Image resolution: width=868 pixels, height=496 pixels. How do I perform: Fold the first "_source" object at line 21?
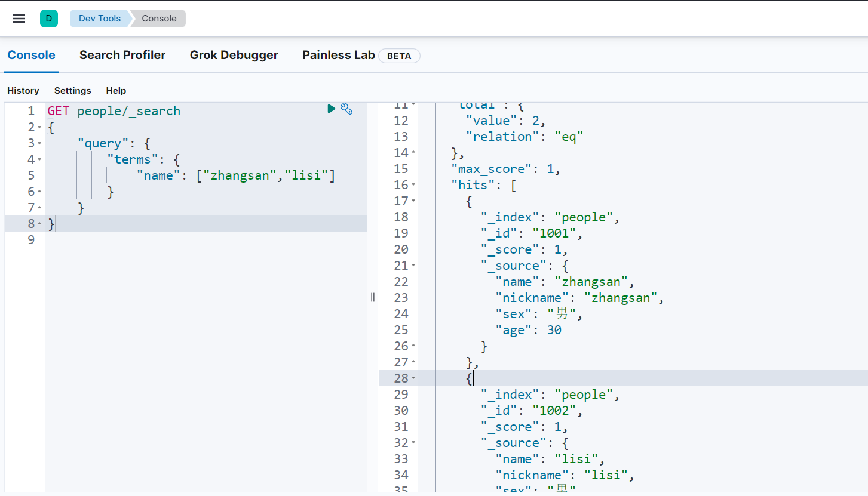click(413, 266)
